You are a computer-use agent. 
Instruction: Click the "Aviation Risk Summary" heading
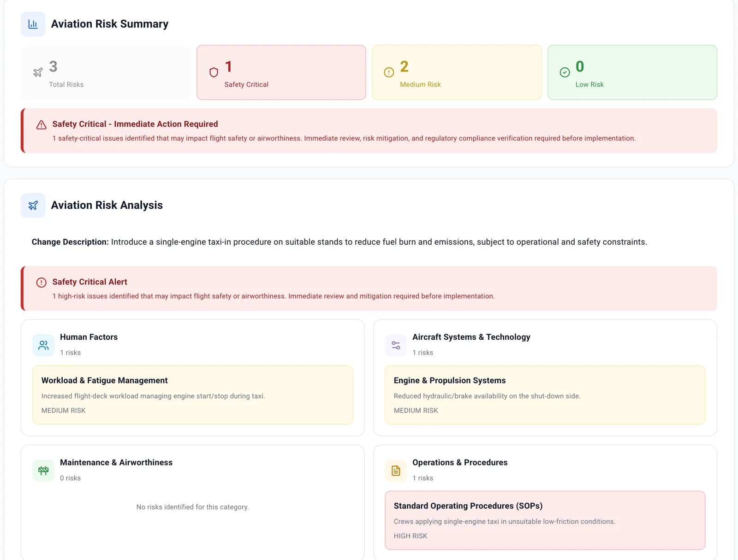[110, 24]
